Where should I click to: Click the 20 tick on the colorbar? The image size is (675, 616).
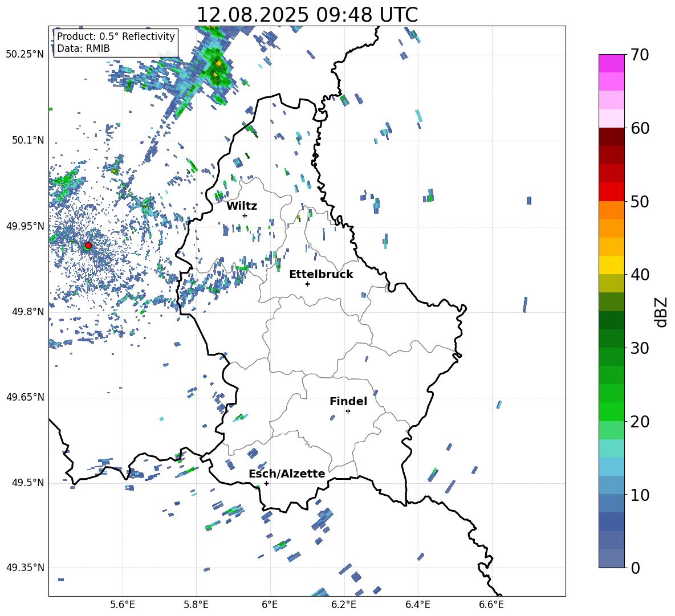coord(640,422)
